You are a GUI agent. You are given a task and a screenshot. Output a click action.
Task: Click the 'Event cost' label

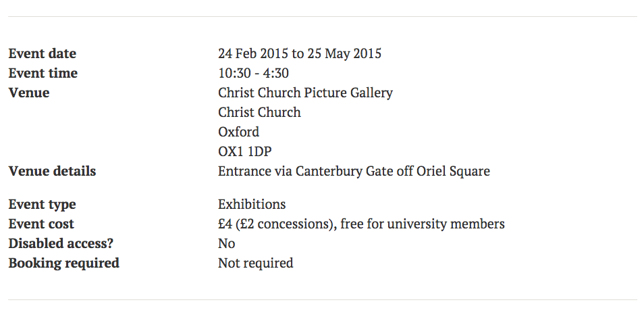tap(41, 224)
